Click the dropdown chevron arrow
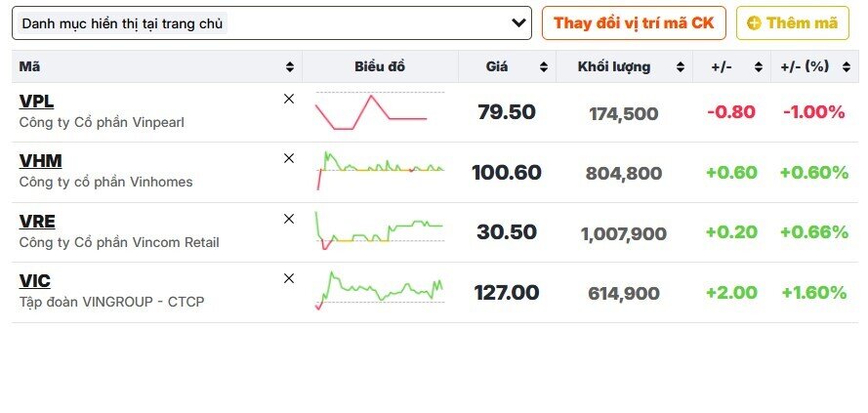This screenshot has height=413, width=868. pos(518,23)
